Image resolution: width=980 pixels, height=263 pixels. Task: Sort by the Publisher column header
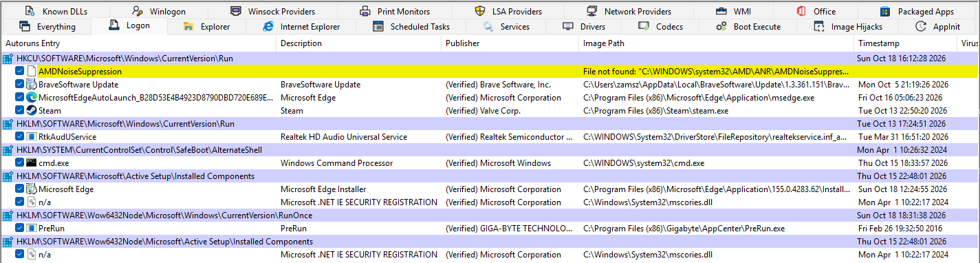point(510,43)
